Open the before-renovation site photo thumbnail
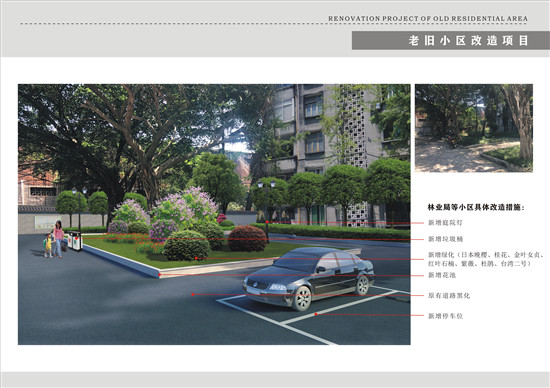 pyautogui.click(x=474, y=128)
